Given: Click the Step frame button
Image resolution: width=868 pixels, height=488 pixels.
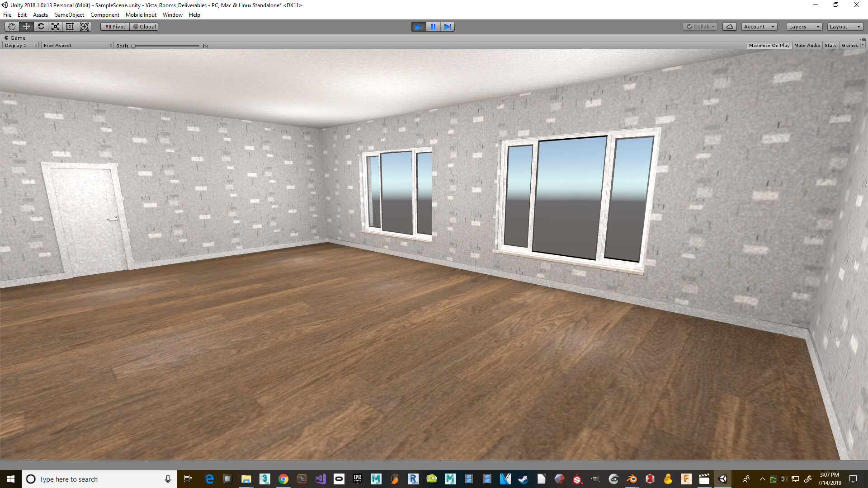Looking at the screenshot, I should click(x=448, y=27).
